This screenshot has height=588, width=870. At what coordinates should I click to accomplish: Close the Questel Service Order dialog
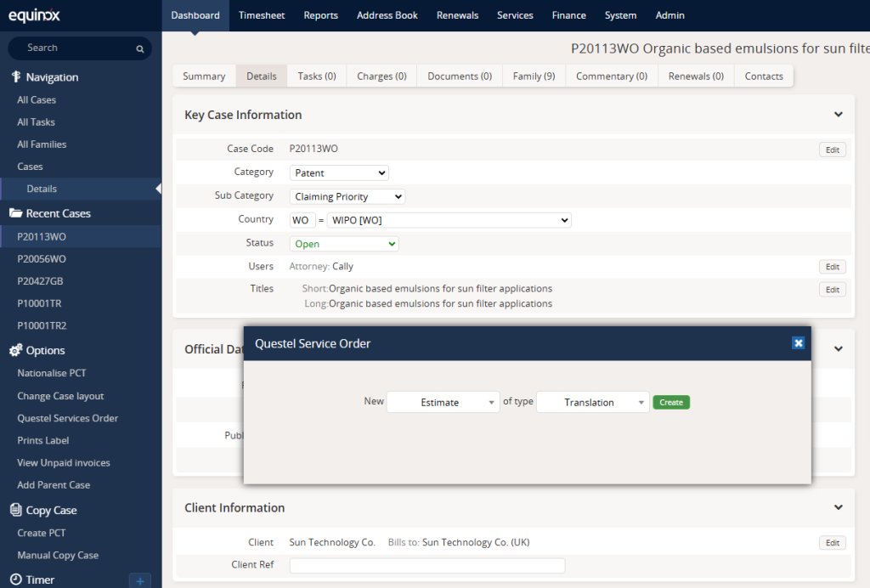(798, 343)
